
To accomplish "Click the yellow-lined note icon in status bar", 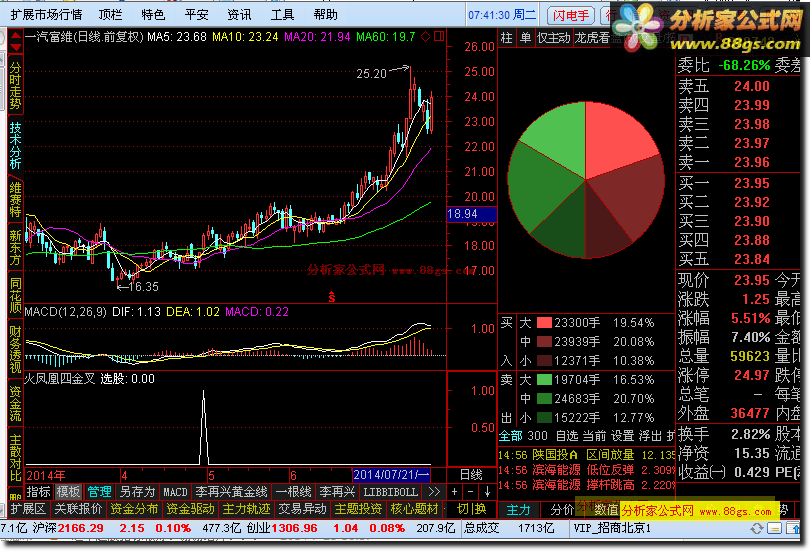I will pos(775,528).
